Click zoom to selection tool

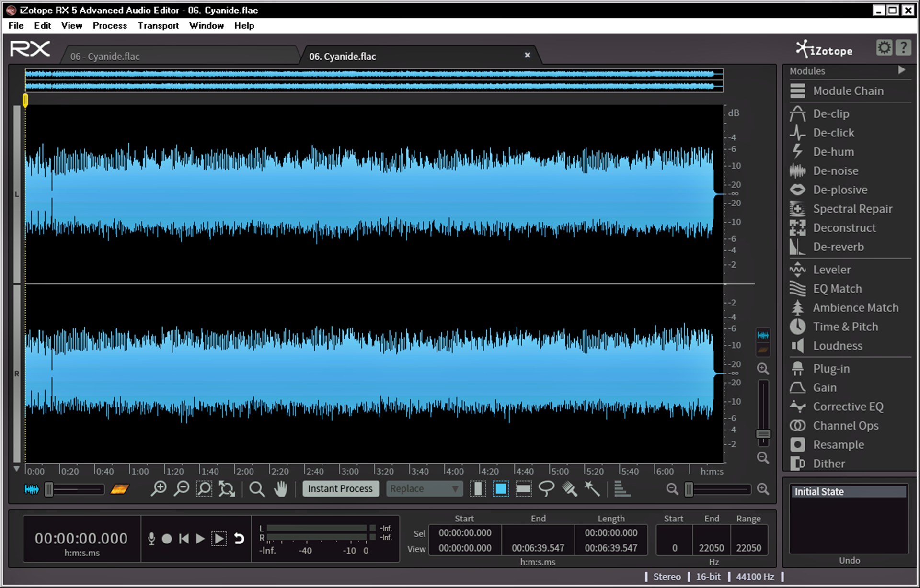[204, 489]
